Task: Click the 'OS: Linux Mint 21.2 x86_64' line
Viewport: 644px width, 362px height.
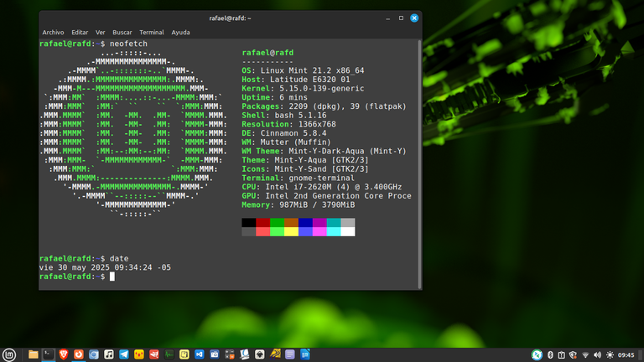Action: 303,70
